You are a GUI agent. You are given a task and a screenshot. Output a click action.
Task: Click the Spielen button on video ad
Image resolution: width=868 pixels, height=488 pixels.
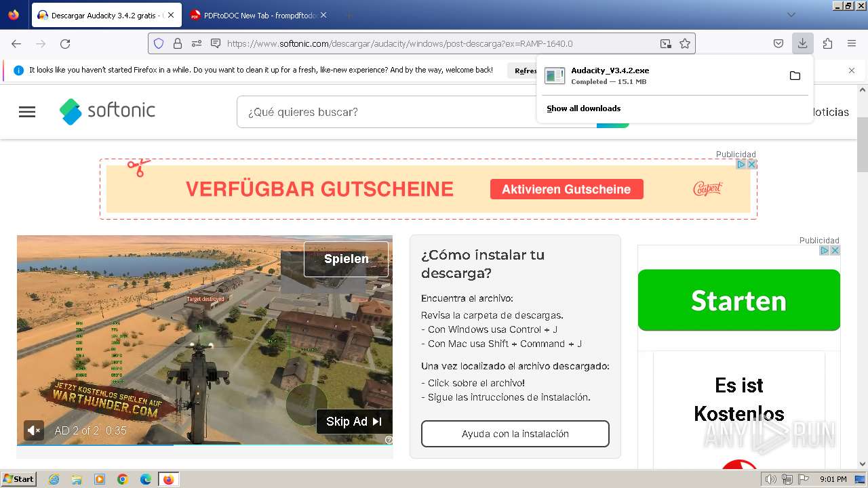coord(346,259)
